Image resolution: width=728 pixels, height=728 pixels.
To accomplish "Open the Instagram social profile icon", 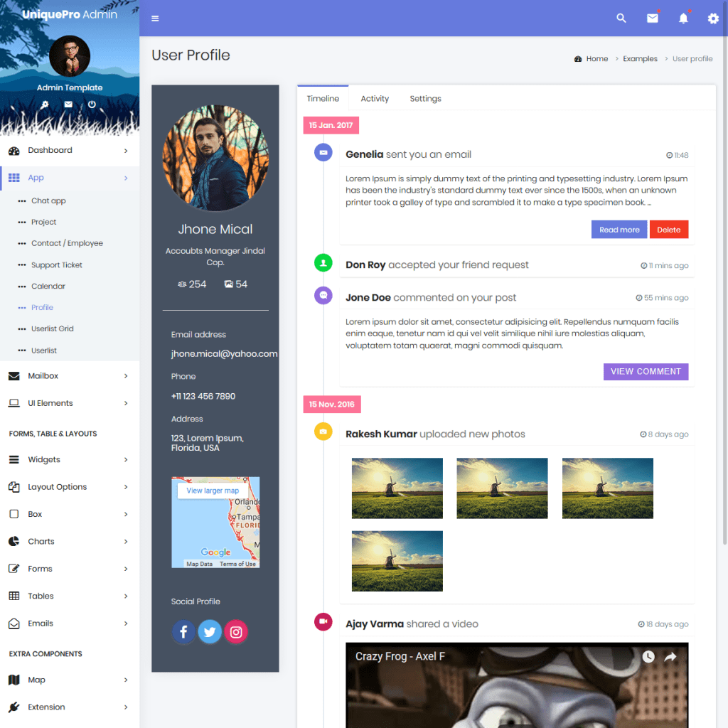I will pyautogui.click(x=236, y=631).
